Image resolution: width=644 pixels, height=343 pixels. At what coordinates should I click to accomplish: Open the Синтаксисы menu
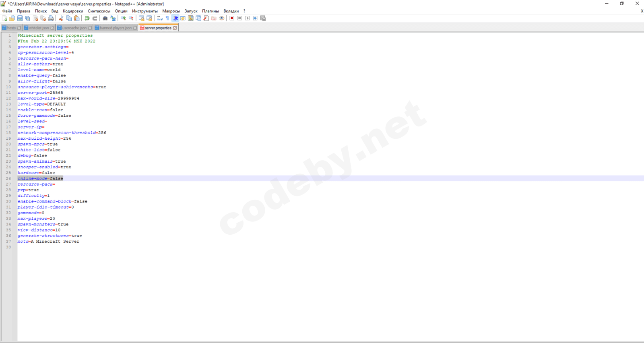[x=99, y=11]
